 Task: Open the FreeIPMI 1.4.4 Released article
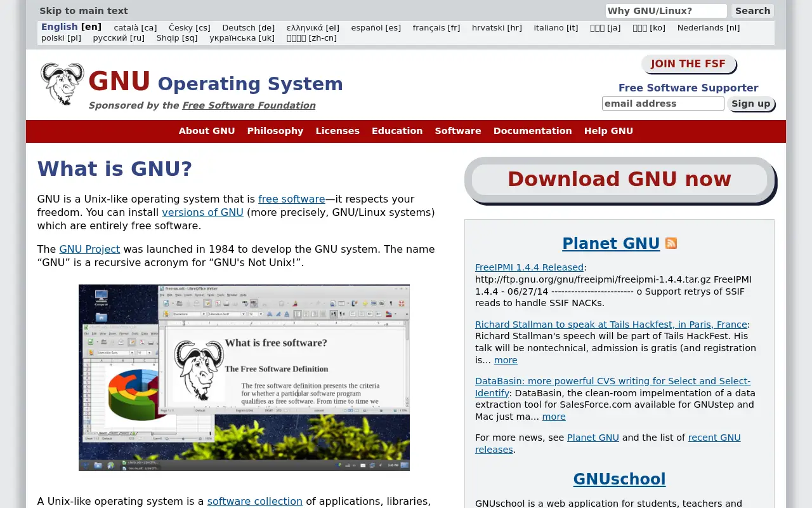[x=529, y=267]
